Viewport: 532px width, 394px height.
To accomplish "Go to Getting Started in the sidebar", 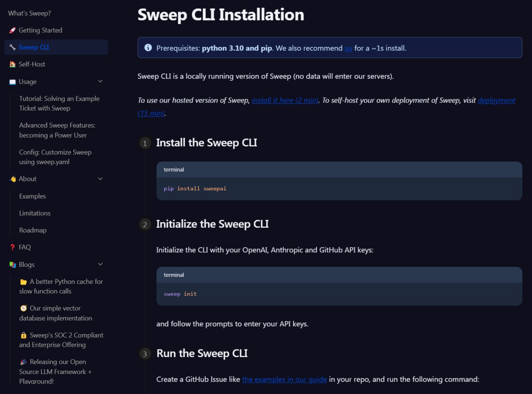I will pyautogui.click(x=40, y=30).
